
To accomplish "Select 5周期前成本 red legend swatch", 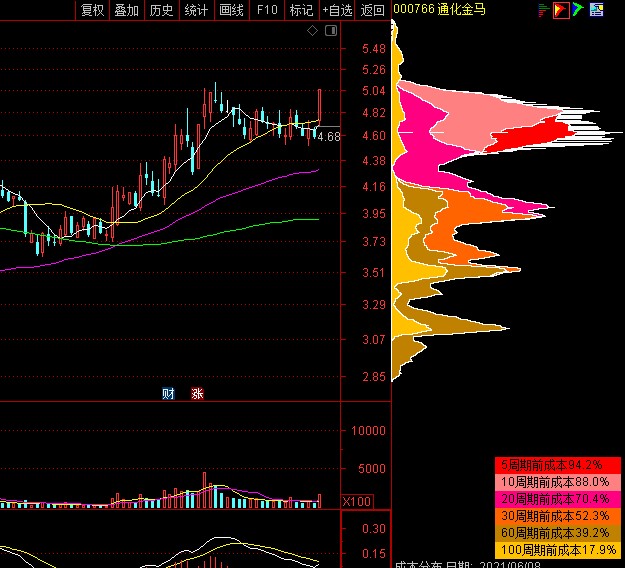I will point(558,465).
